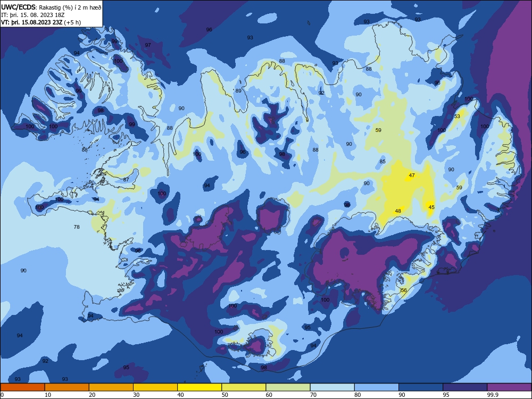Click the humidity value '89' on the map
Screen dimensions: 532x399
(x=238, y=90)
